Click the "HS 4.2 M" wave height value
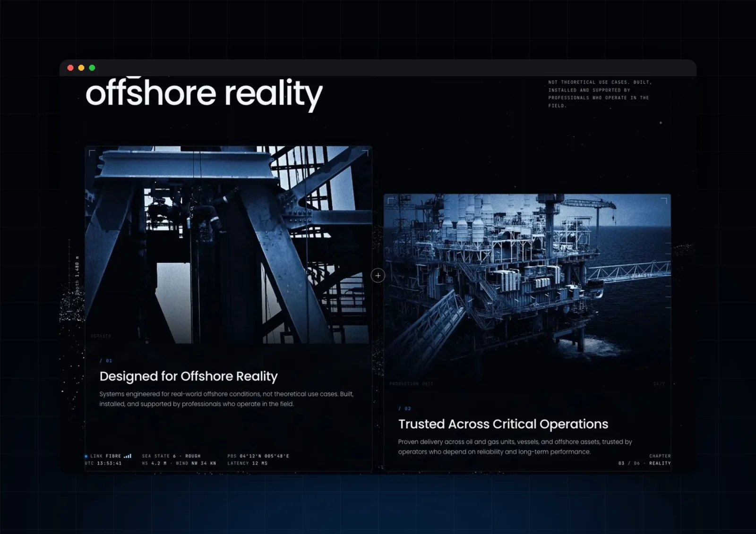The width and height of the screenshot is (756, 534). pos(155,463)
